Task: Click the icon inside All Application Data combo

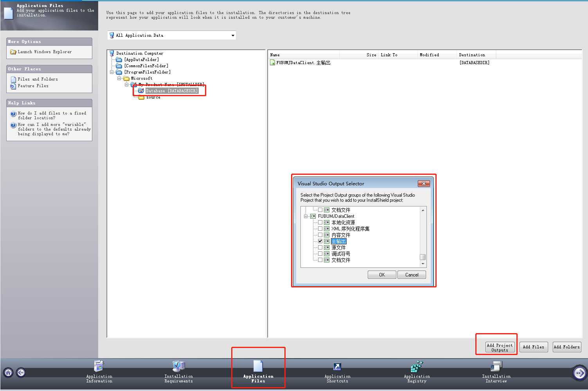Action: coord(112,35)
